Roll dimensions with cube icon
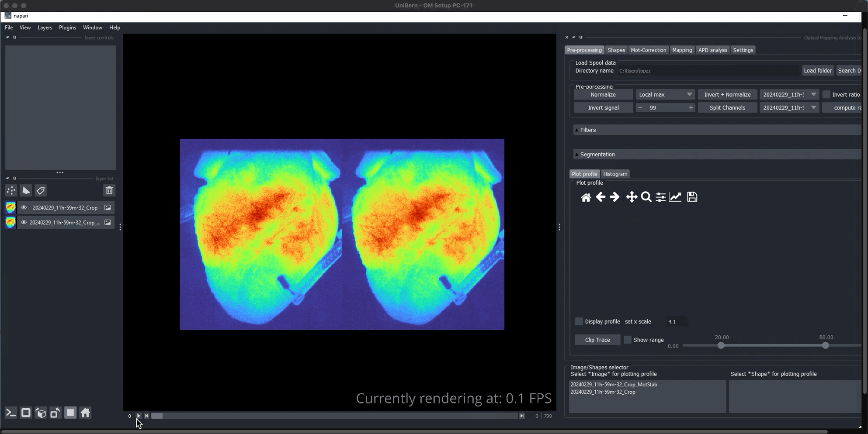 pyautogui.click(x=41, y=413)
